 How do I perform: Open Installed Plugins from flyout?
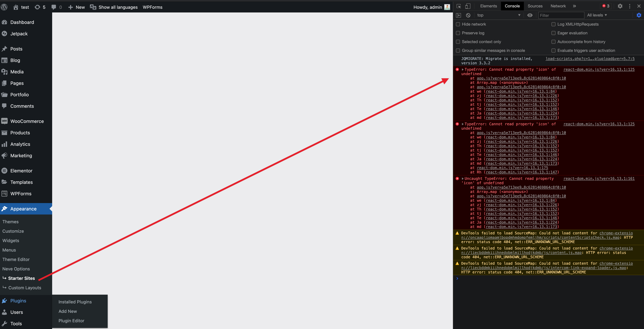click(75, 302)
